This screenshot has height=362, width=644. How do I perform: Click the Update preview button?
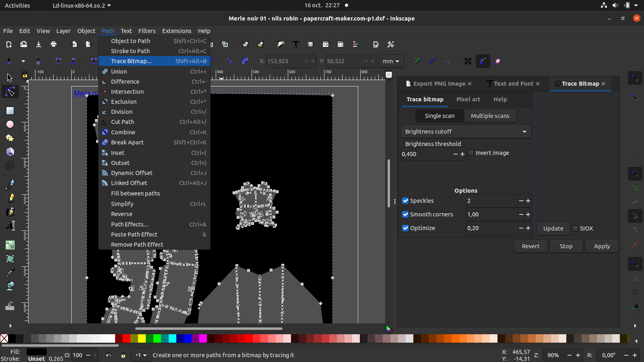(553, 228)
